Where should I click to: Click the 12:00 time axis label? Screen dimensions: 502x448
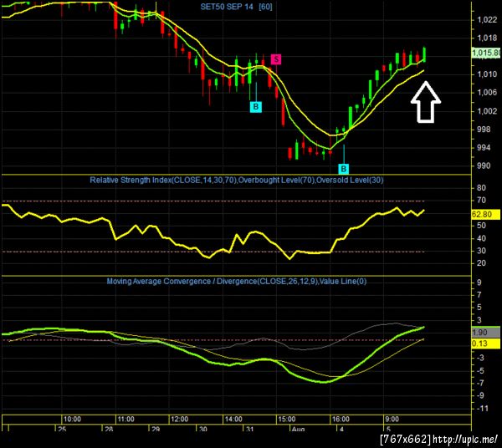[x=179, y=420]
